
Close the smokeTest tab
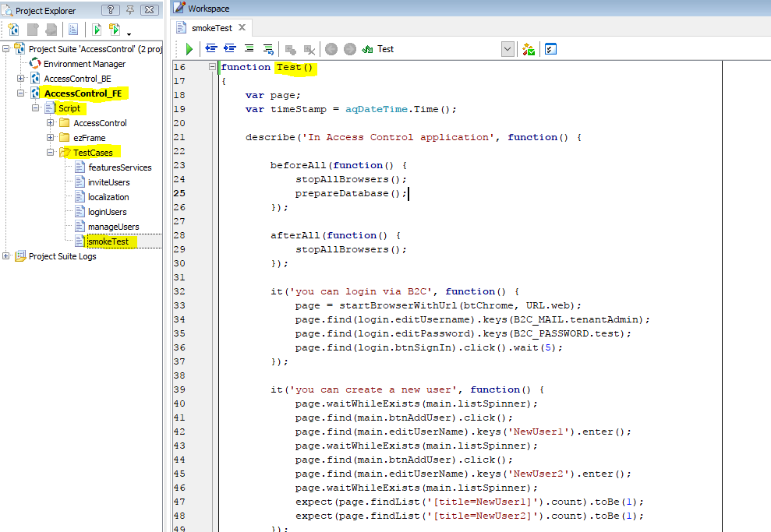click(242, 27)
